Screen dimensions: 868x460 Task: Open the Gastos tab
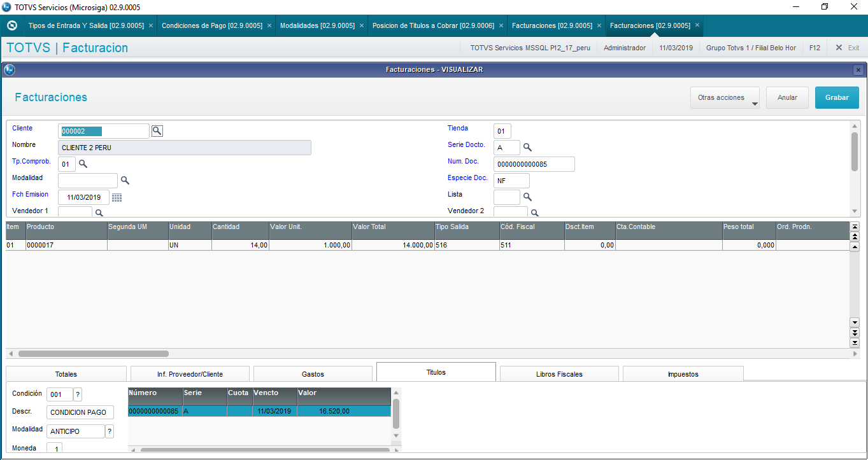tap(313, 373)
